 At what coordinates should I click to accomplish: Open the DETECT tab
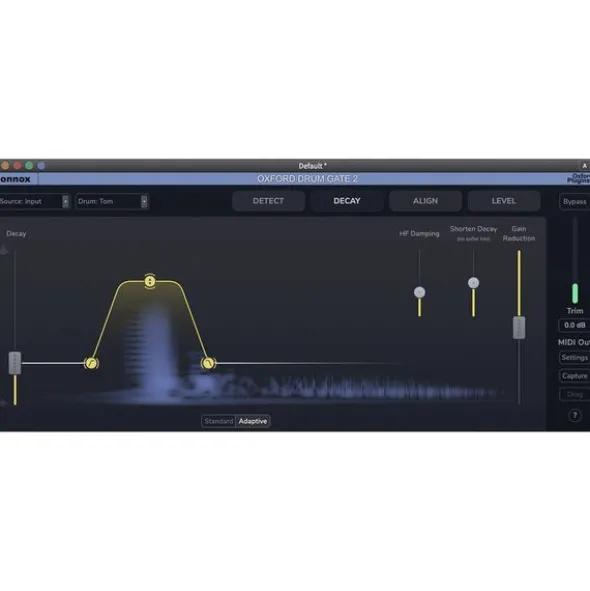[268, 201]
